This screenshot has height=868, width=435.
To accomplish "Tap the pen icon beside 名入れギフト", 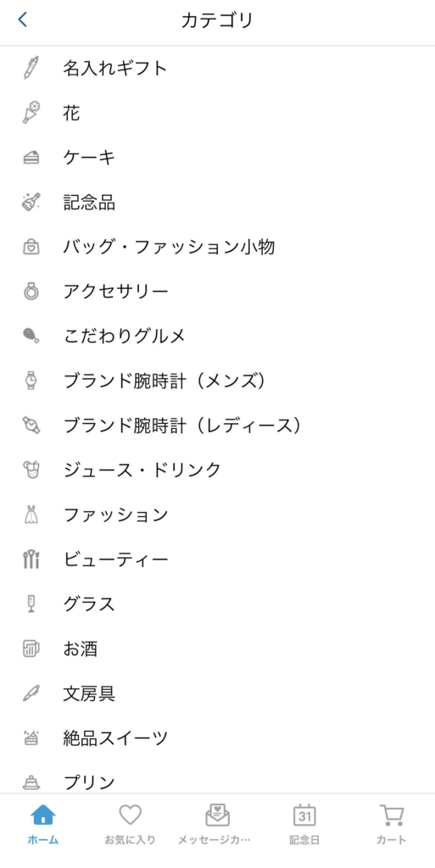I will pos(31,69).
